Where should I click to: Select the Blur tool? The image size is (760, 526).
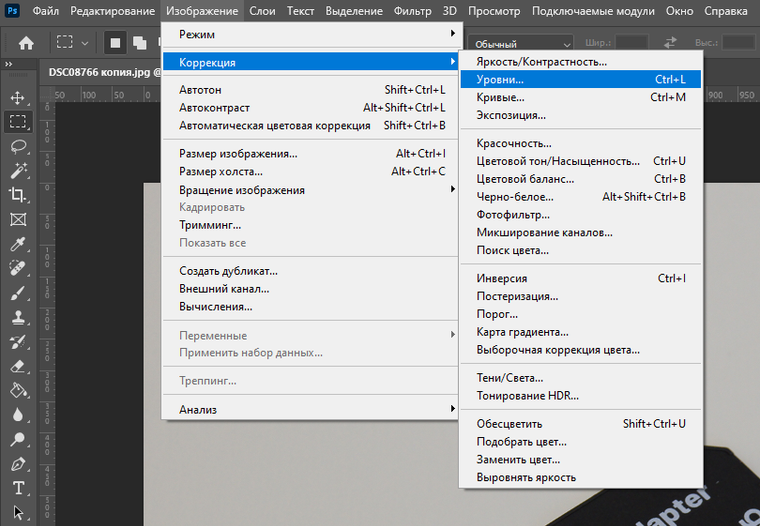coord(18,415)
